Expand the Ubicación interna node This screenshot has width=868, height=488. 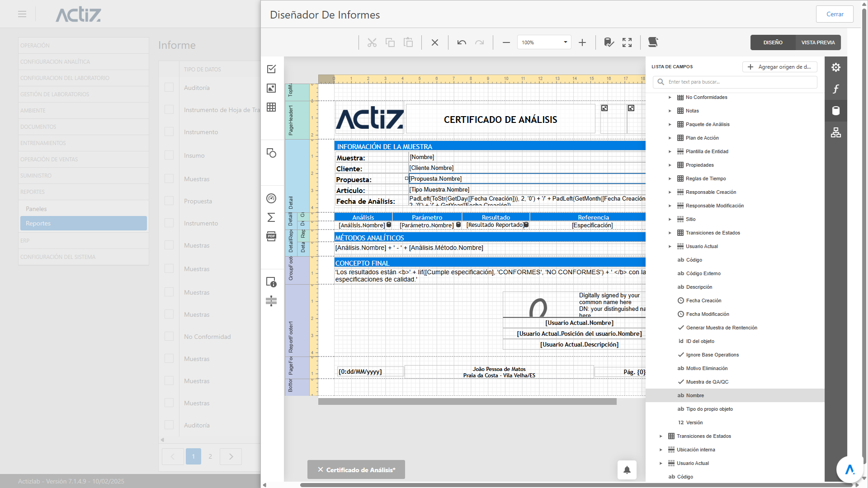click(661, 450)
